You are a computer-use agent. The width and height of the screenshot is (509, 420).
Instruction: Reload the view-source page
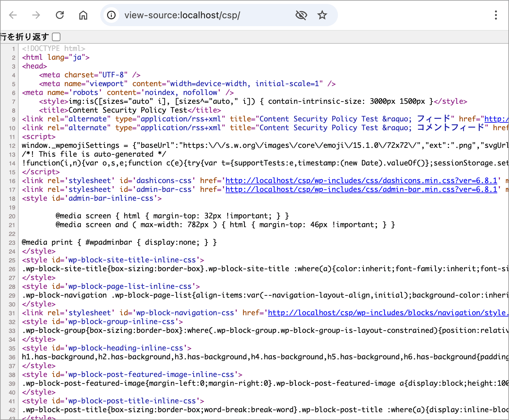pos(60,15)
